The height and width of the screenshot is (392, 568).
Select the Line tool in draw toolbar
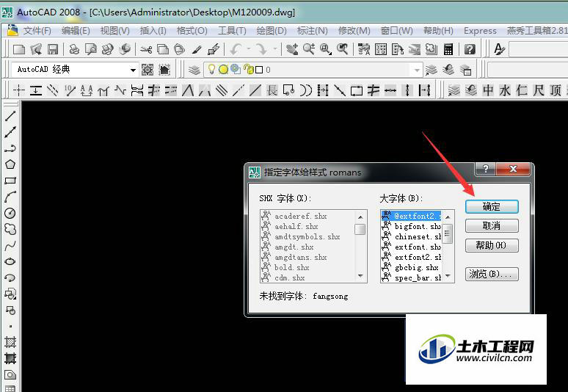[x=10, y=116]
